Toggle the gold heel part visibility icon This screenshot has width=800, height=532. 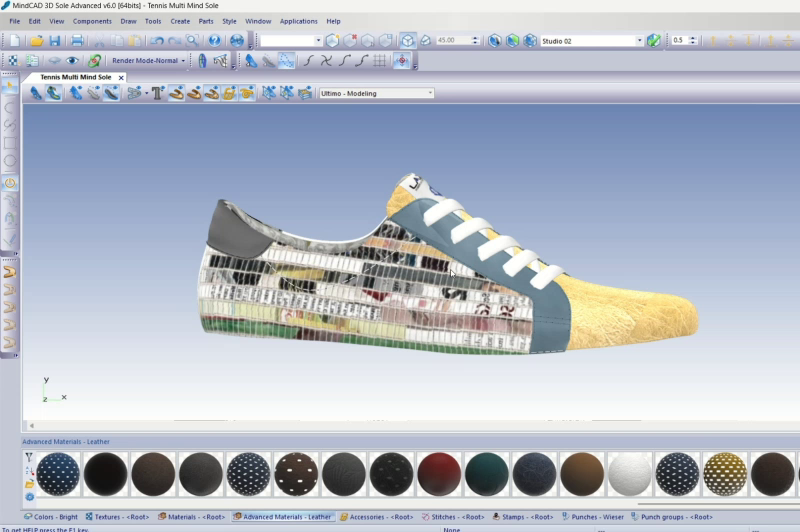pyautogui.click(x=177, y=93)
